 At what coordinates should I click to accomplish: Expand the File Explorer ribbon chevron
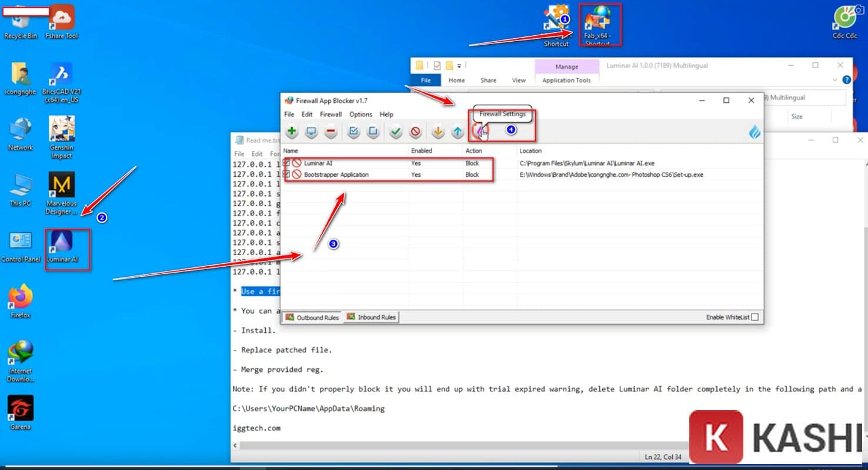834,80
